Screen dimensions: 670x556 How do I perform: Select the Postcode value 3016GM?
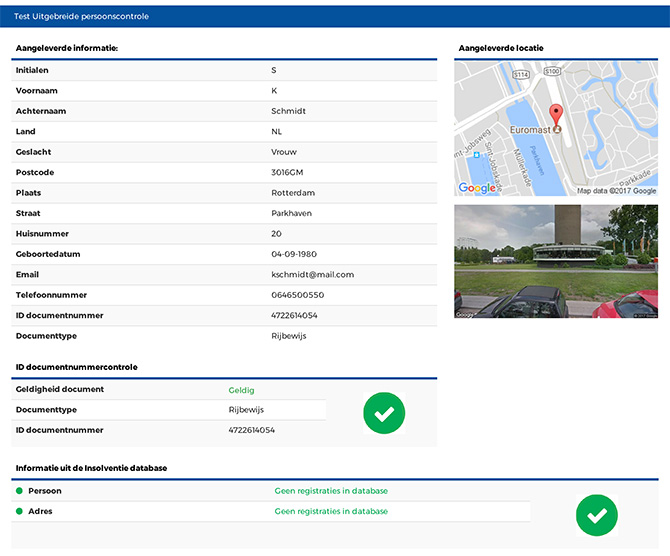pos(287,172)
